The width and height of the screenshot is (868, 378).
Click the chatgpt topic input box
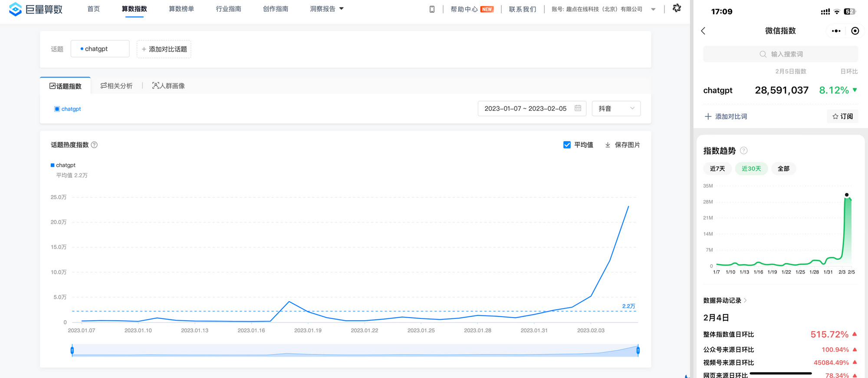(100, 49)
